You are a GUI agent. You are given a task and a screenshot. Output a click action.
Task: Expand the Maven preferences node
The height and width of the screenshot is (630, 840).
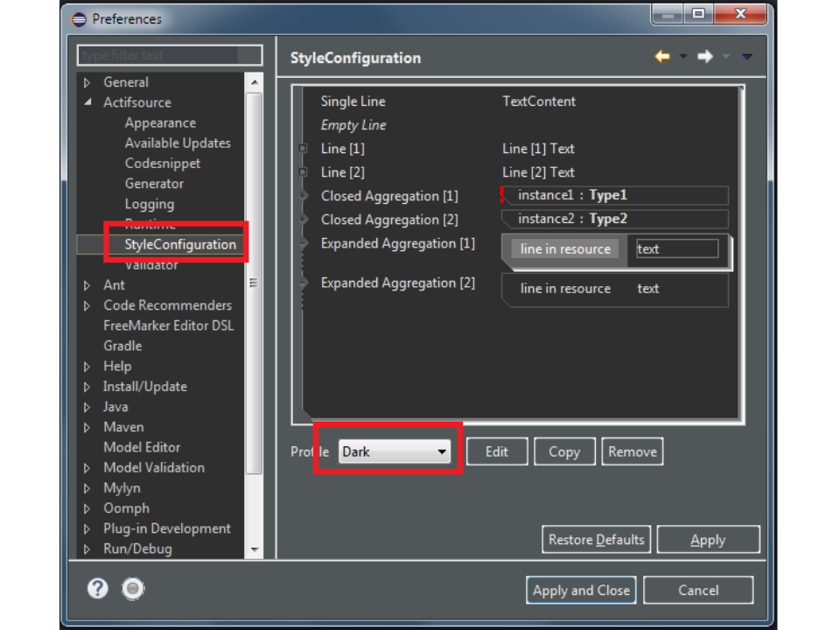[87, 428]
